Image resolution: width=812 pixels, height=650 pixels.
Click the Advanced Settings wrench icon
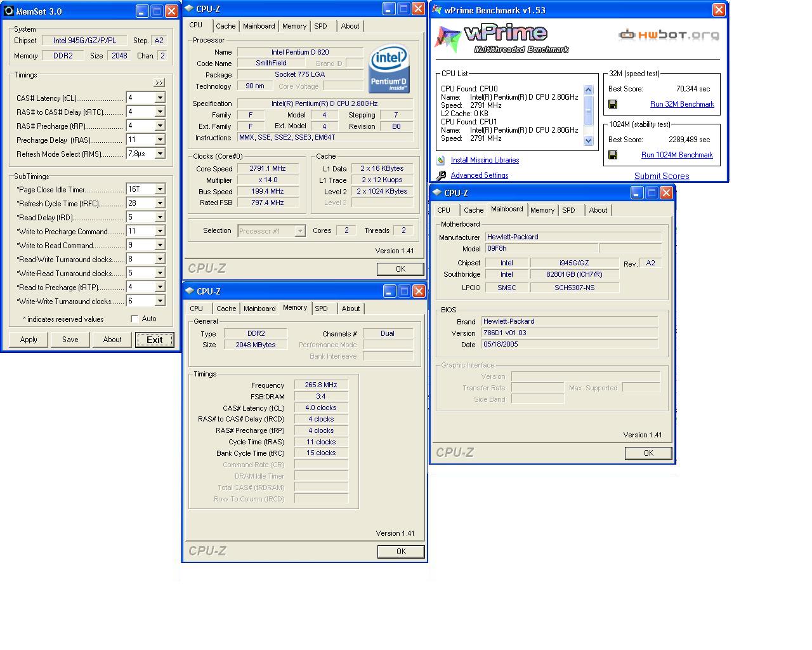click(441, 175)
